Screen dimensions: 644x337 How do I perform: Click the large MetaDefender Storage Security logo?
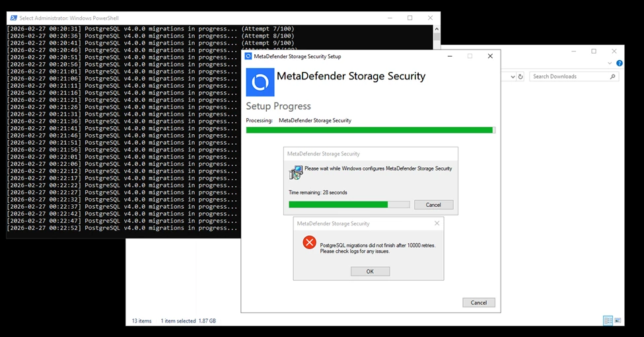coord(260,82)
